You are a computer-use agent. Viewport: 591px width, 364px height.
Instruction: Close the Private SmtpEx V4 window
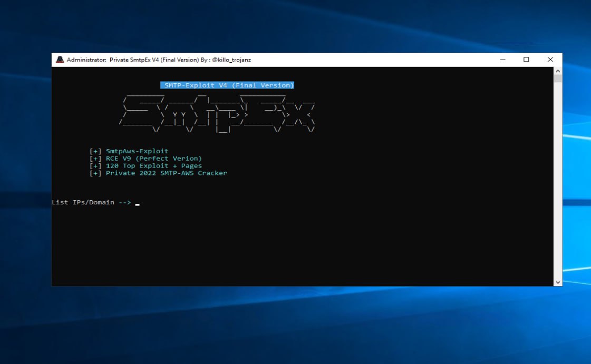pos(550,60)
